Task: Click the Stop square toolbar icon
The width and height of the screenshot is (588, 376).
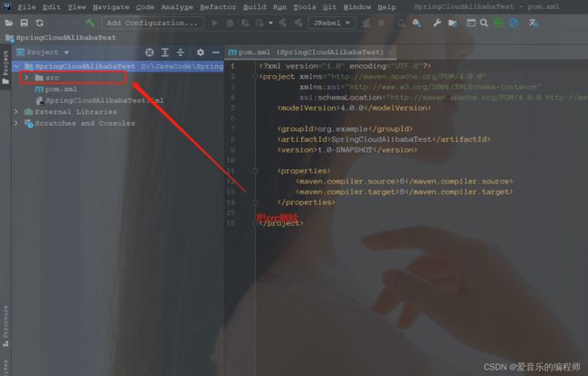Action: click(382, 23)
